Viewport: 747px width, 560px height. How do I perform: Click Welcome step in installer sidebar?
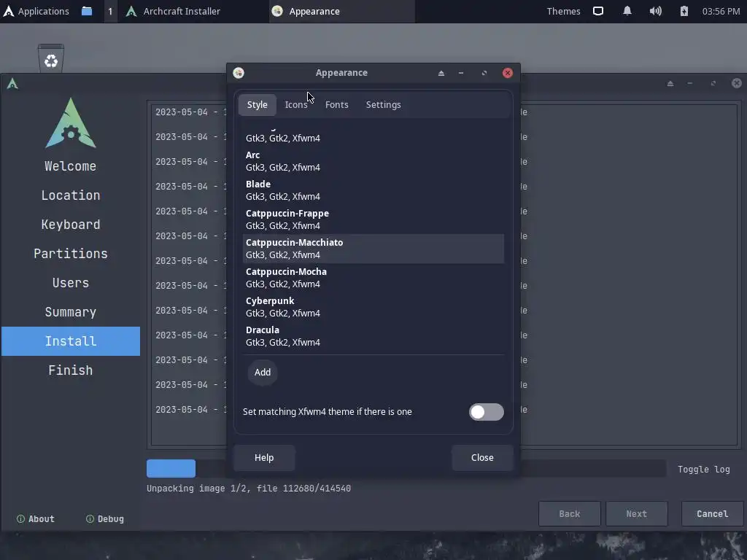(71, 166)
